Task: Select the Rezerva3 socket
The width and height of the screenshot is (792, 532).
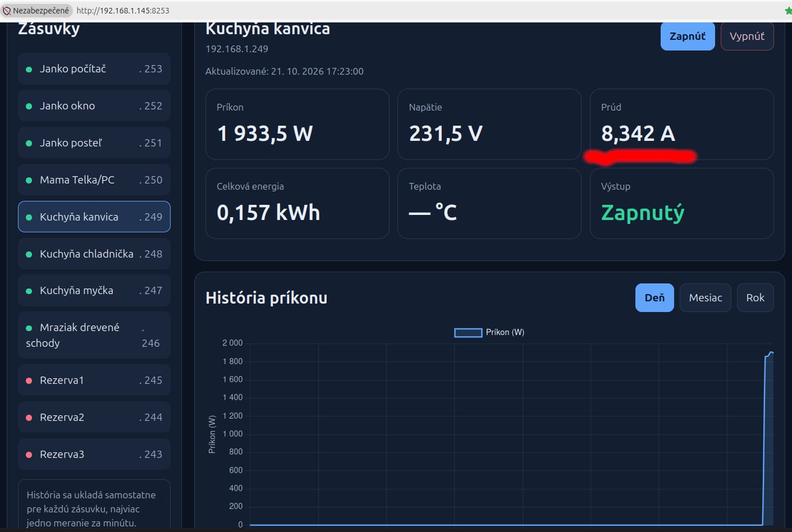Action: (x=94, y=455)
